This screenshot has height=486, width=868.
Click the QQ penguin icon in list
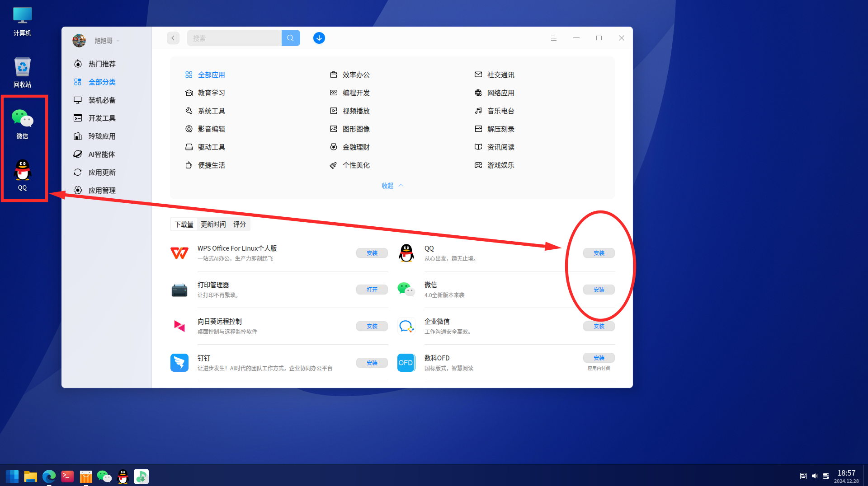pos(406,253)
